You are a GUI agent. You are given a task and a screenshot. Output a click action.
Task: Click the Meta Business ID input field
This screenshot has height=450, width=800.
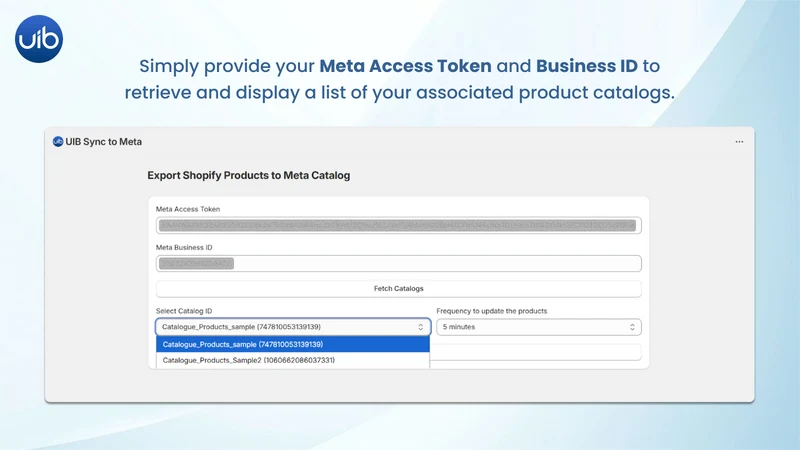tap(398, 264)
